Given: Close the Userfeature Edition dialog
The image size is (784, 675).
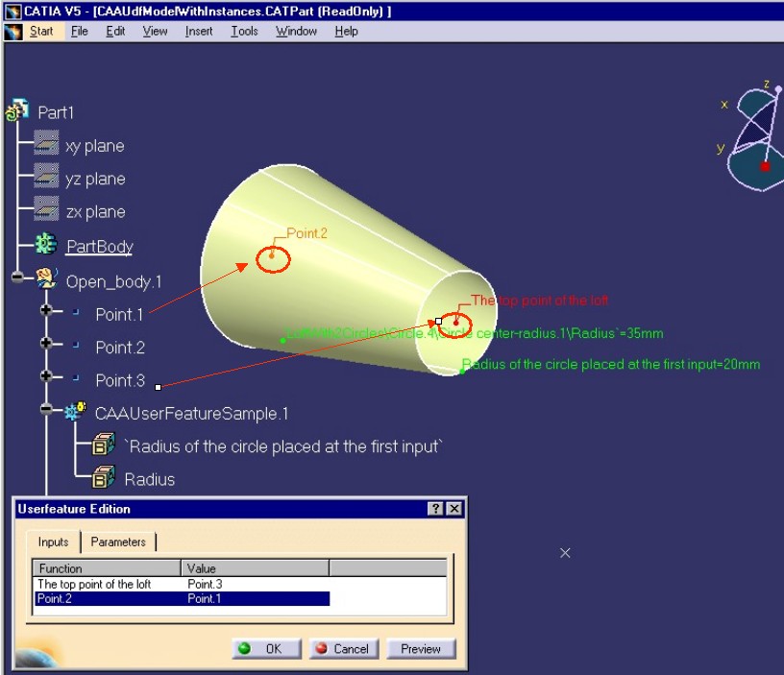Looking at the screenshot, I should pyautogui.click(x=454, y=509).
